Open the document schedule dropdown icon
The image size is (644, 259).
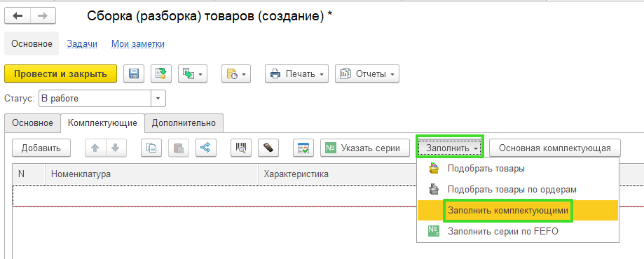pyautogui.click(x=235, y=74)
